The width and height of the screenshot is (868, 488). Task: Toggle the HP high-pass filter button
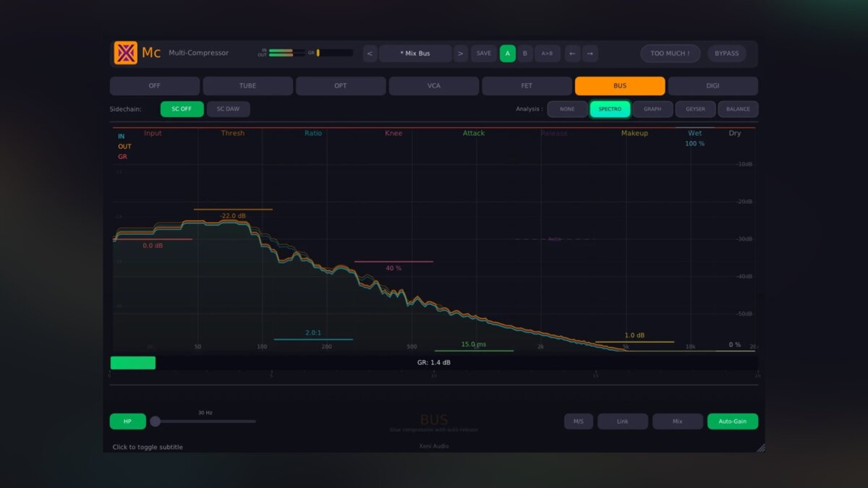(127, 421)
